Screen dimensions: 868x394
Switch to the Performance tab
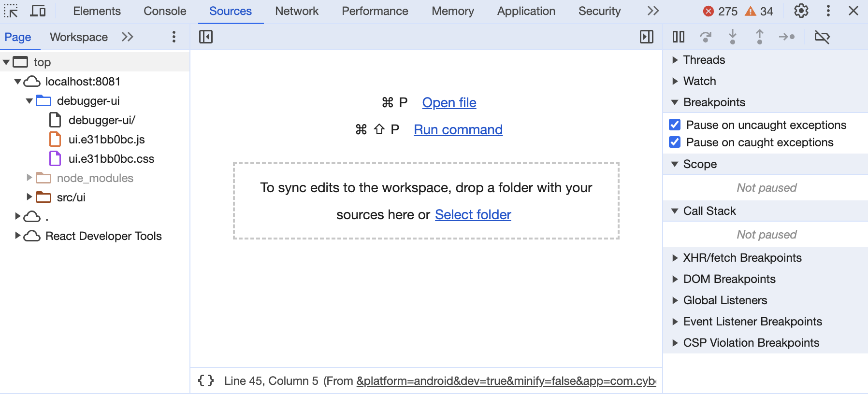[375, 11]
